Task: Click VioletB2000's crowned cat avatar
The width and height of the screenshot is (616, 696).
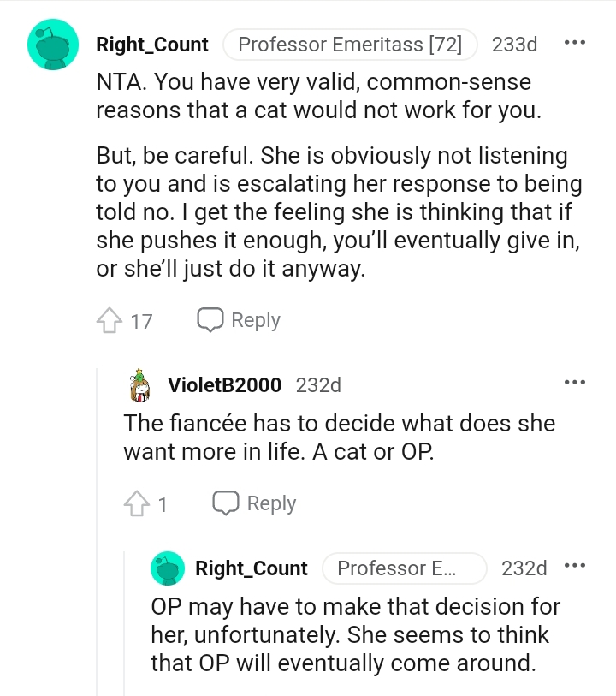Action: [x=139, y=386]
